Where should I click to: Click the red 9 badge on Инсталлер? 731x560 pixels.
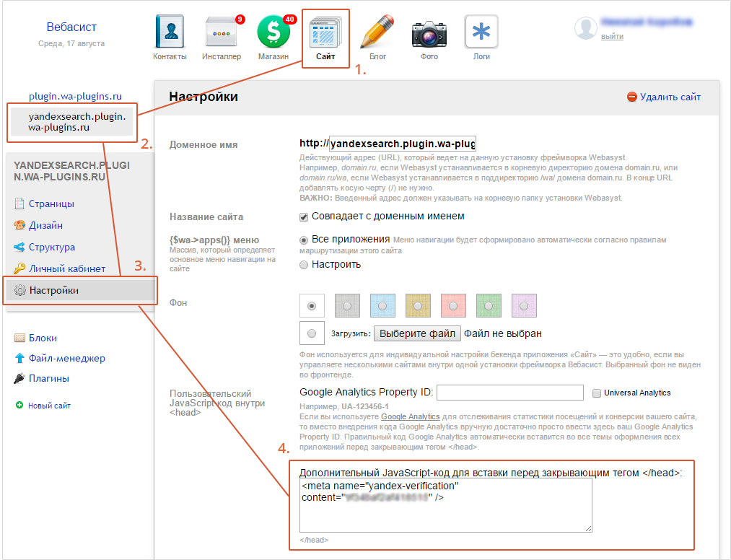click(240, 19)
